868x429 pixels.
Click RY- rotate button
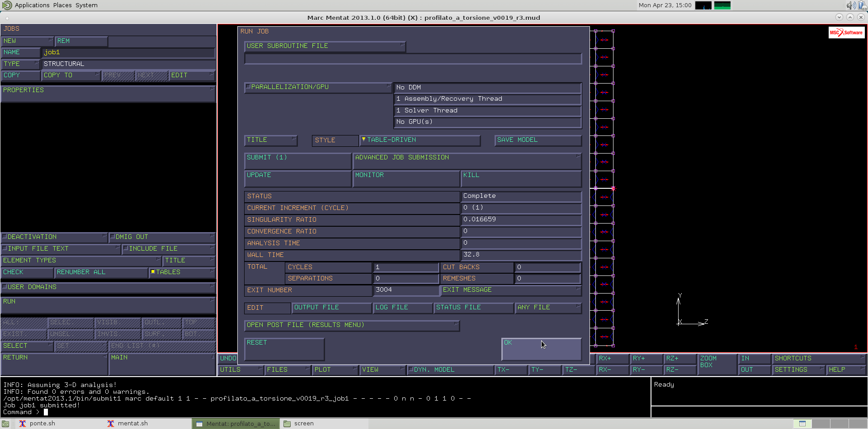pos(646,370)
